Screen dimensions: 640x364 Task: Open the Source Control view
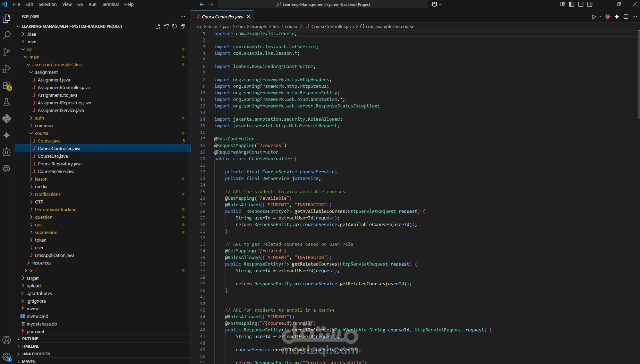7,52
